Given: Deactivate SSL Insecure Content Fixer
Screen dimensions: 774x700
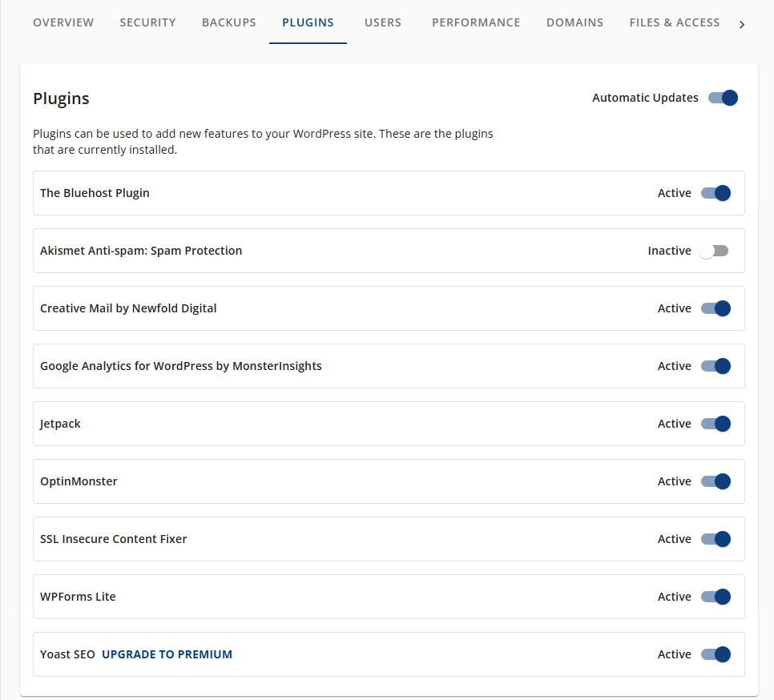Looking at the screenshot, I should point(716,539).
